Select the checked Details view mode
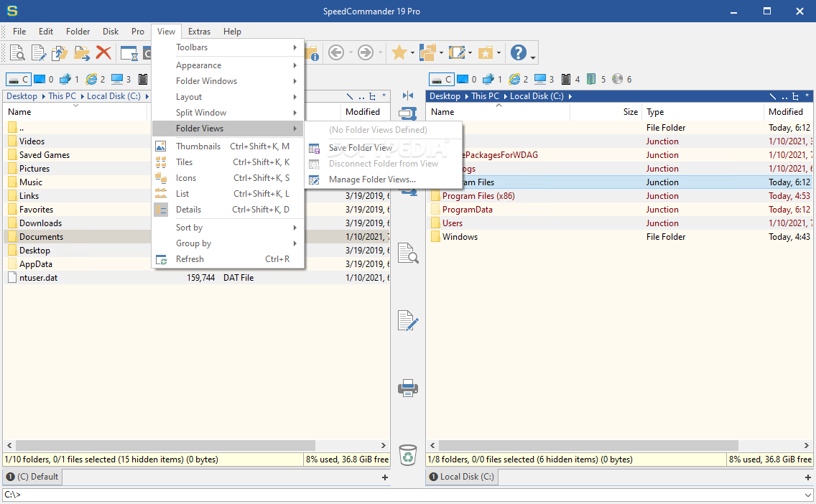This screenshot has width=816, height=504. click(228, 210)
